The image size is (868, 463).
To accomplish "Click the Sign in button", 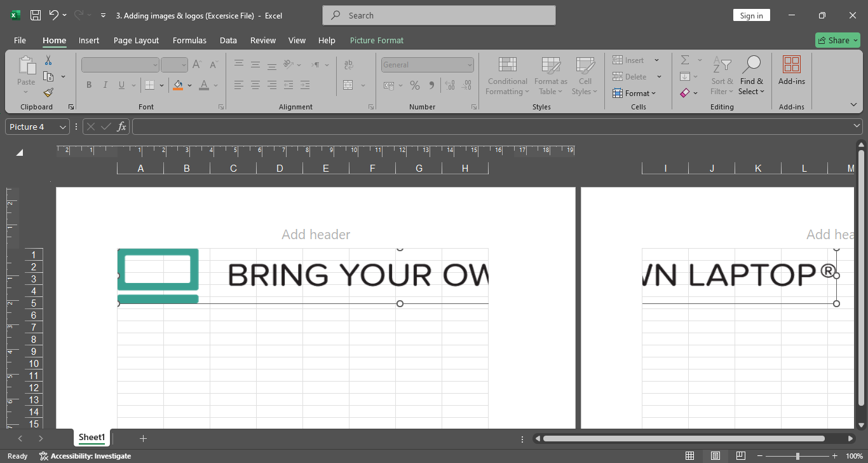I will coord(751,15).
